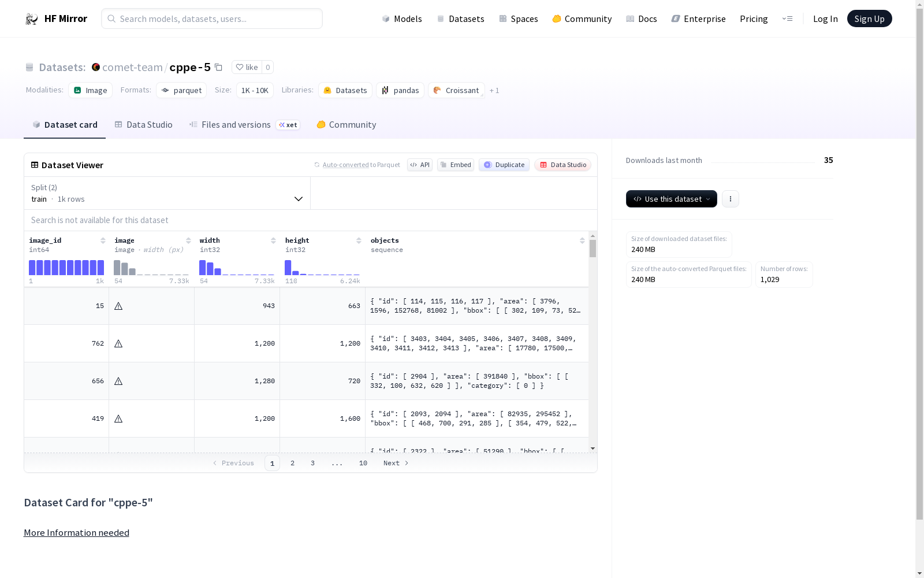Image resolution: width=924 pixels, height=578 pixels.
Task: Click the magnifier icon in the search box
Action: (111, 19)
